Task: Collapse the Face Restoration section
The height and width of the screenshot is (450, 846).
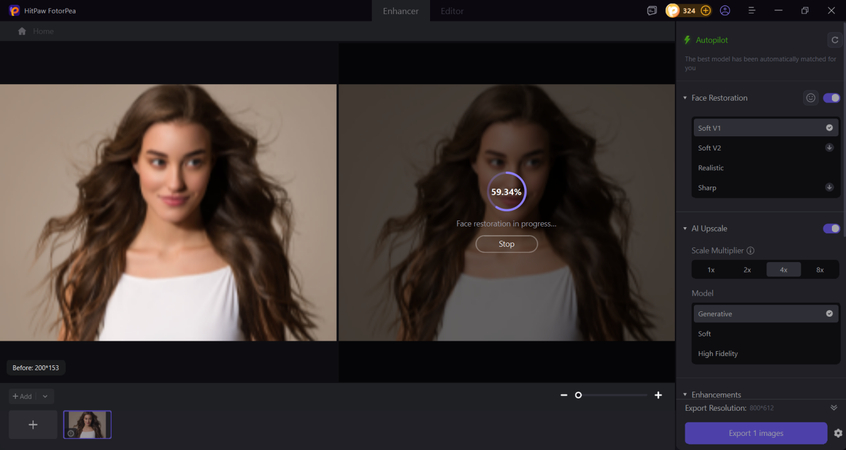Action: click(x=685, y=98)
